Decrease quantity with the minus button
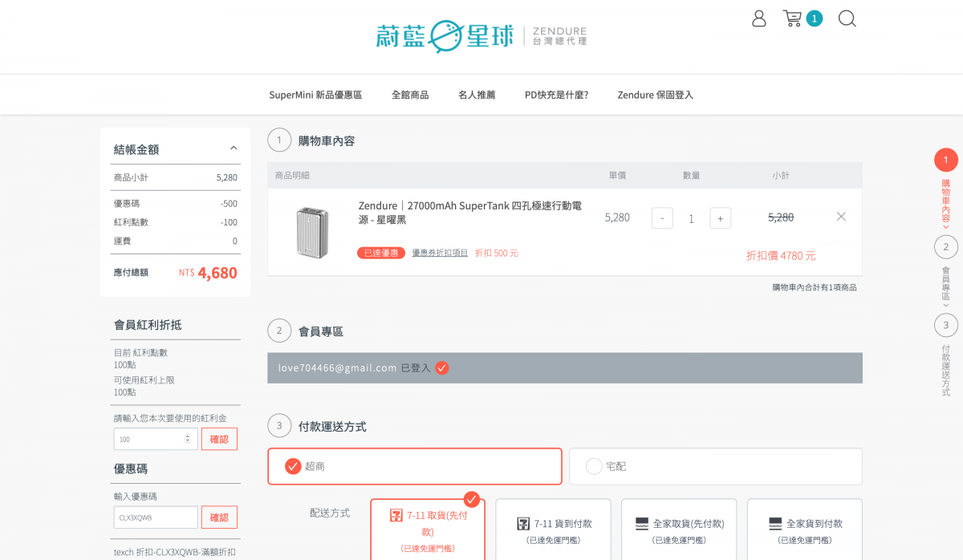 click(662, 218)
